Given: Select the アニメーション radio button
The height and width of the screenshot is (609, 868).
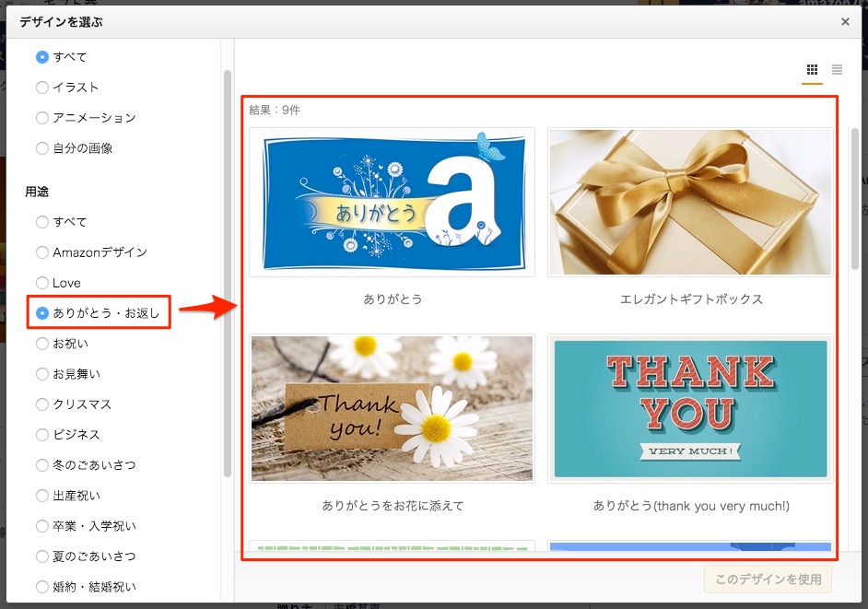Looking at the screenshot, I should pos(42,118).
